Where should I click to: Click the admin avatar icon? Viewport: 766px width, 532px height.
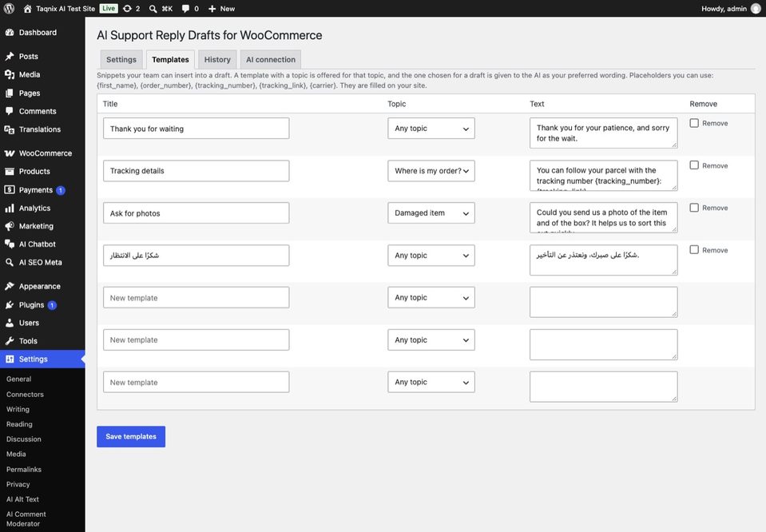[756, 9]
